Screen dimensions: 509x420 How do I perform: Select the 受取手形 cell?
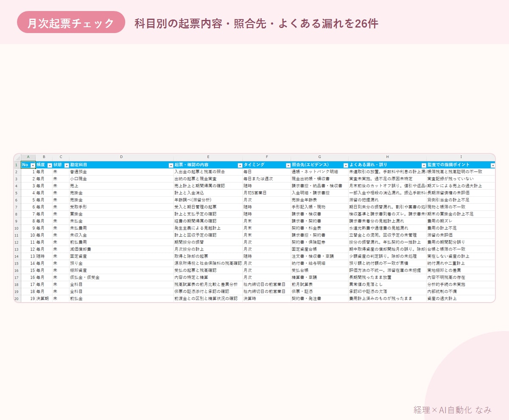click(121, 207)
